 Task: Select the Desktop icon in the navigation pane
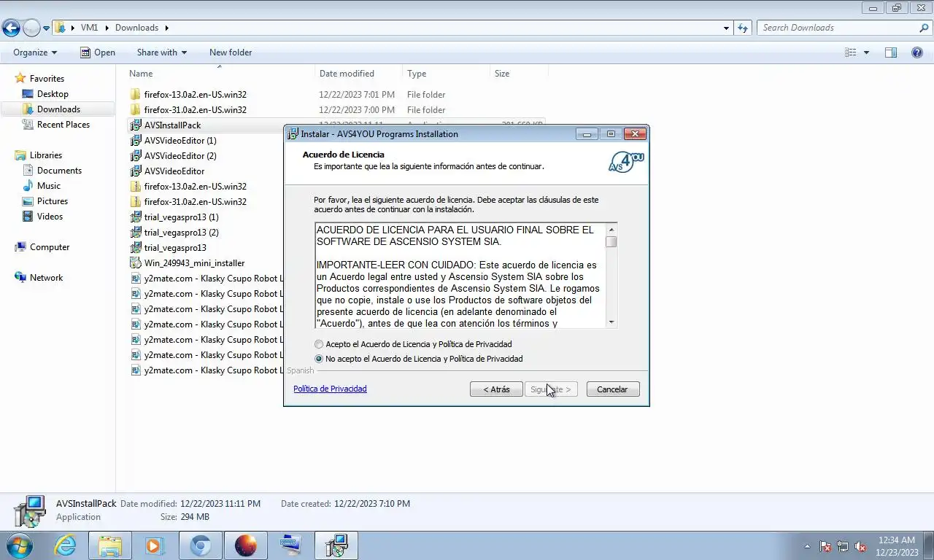pyautogui.click(x=28, y=94)
